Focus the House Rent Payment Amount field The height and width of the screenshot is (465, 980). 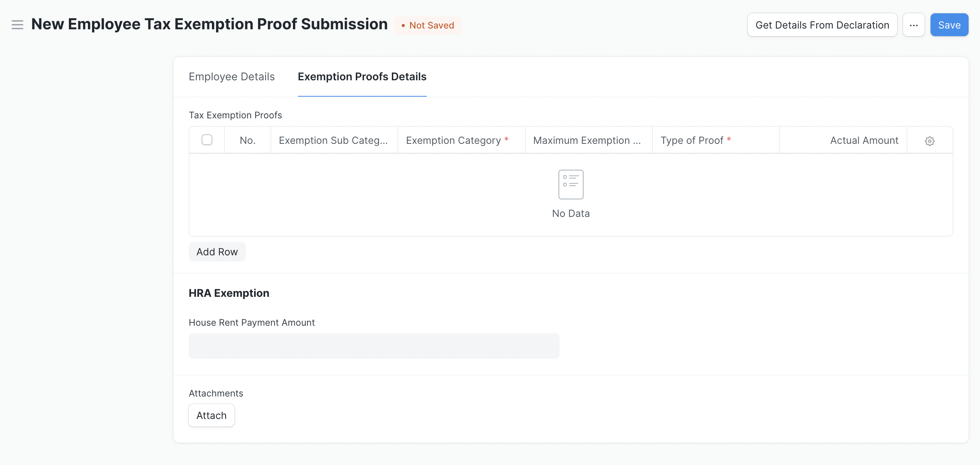374,346
